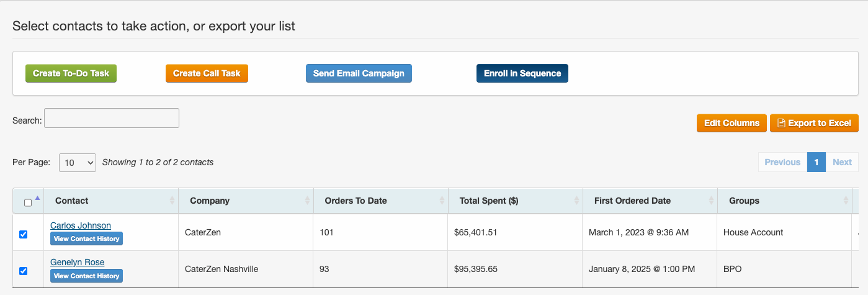
Task: Open the Carlos Johnson contact link
Action: (81, 225)
